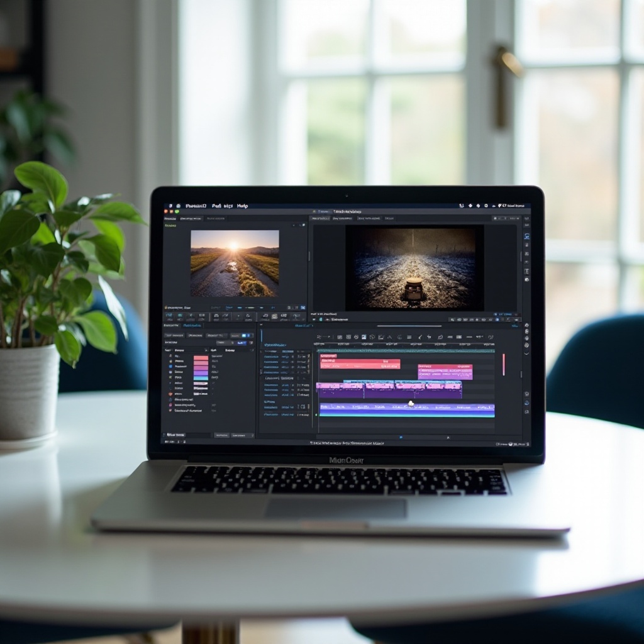Click the blue icon in program monitor's lower-right controls
The height and width of the screenshot is (644, 644).
(x=497, y=319)
